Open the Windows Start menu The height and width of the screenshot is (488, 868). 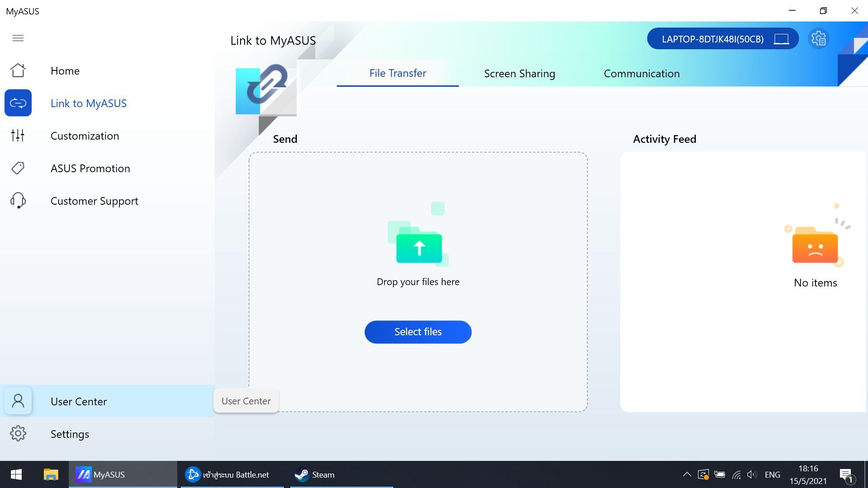click(x=16, y=474)
